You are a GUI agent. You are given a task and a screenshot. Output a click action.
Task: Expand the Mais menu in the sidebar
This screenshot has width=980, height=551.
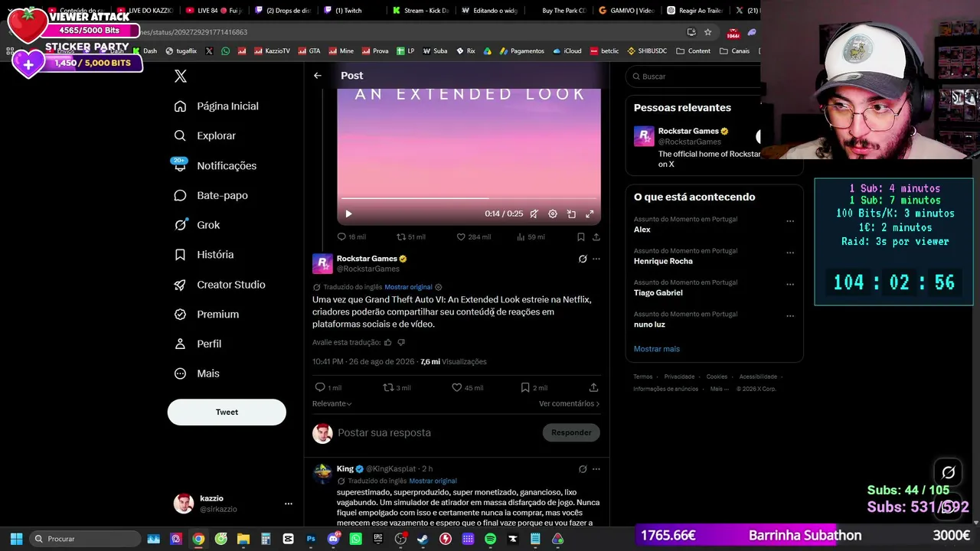pos(197,373)
